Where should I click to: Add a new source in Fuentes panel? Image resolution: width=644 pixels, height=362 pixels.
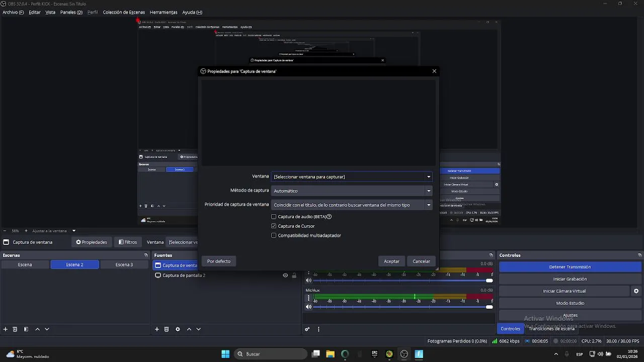pos(157,329)
